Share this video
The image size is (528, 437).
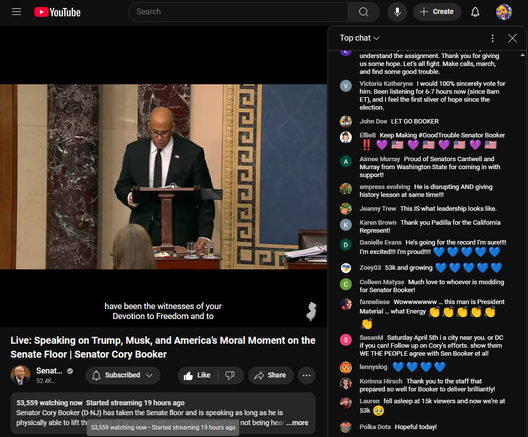pyautogui.click(x=270, y=375)
